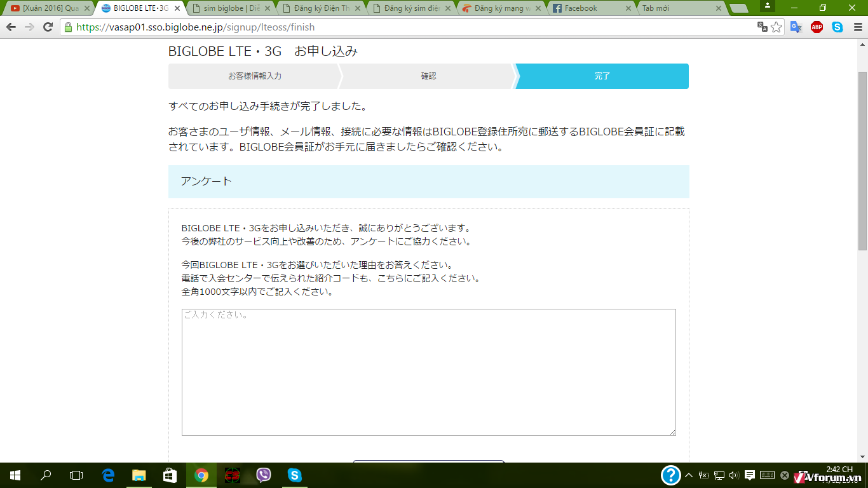Reload the page with the refresh icon
Screen dimensions: 868x488
(x=48, y=27)
